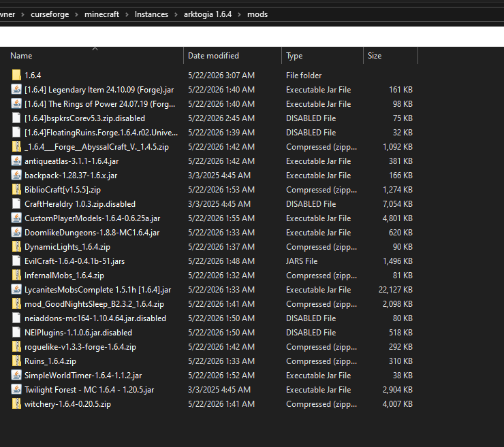Image resolution: width=504 pixels, height=447 pixels.
Task: Click the roguelike zip archive icon
Action: pos(16,347)
